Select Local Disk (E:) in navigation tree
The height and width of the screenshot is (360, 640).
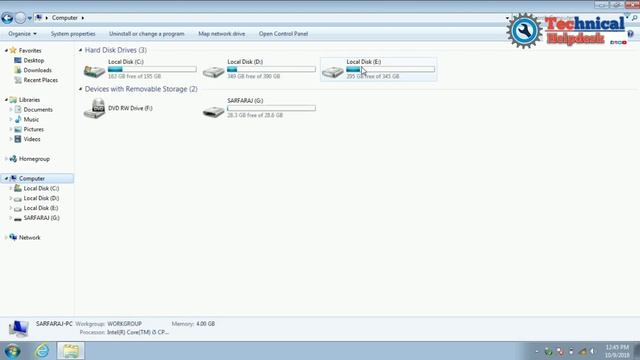coord(41,208)
